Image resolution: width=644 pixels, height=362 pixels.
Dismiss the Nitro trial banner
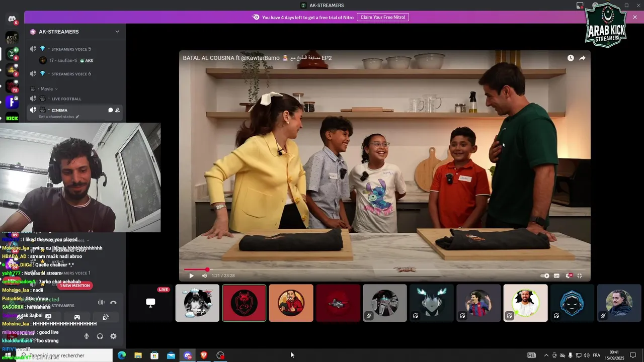(x=635, y=17)
